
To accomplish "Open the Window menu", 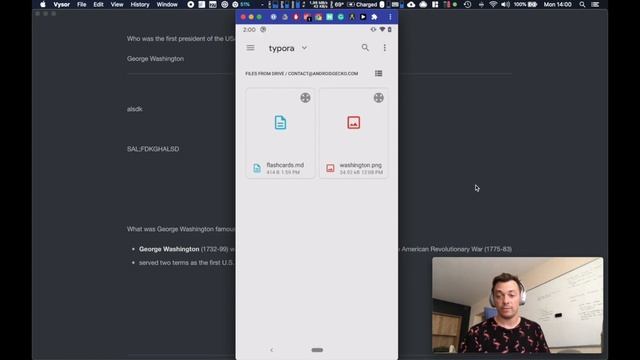I will (167, 4).
